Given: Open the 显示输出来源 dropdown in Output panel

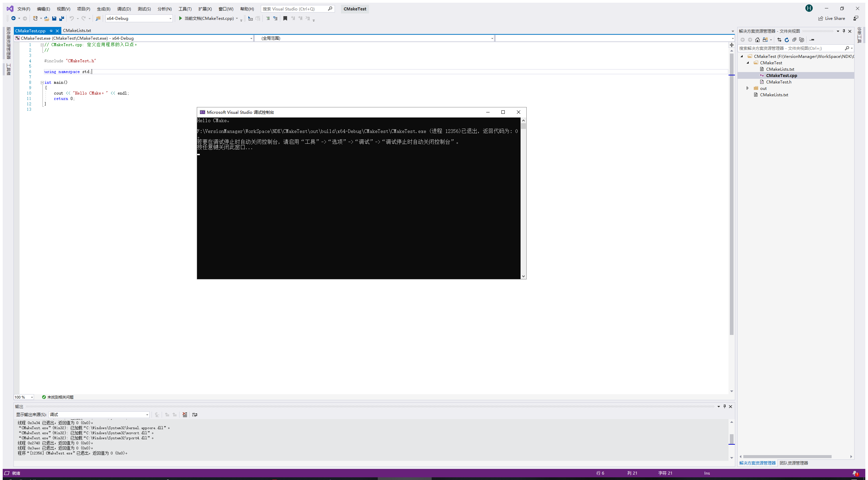Looking at the screenshot, I should (147, 415).
